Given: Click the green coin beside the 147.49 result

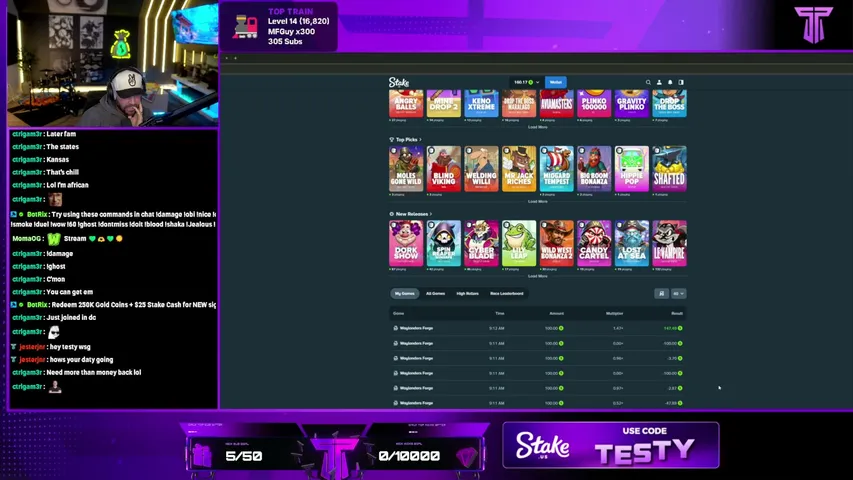Looking at the screenshot, I should pyautogui.click(x=680, y=328).
